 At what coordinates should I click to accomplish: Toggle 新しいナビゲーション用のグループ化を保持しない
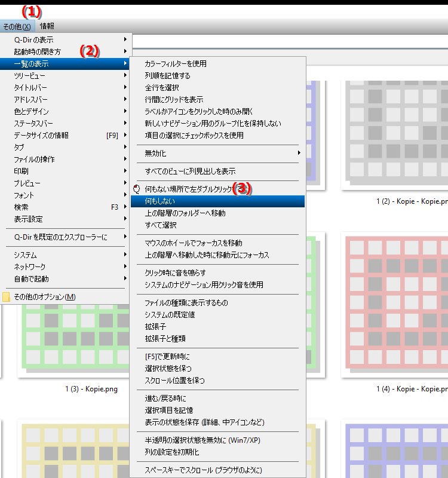217,124
